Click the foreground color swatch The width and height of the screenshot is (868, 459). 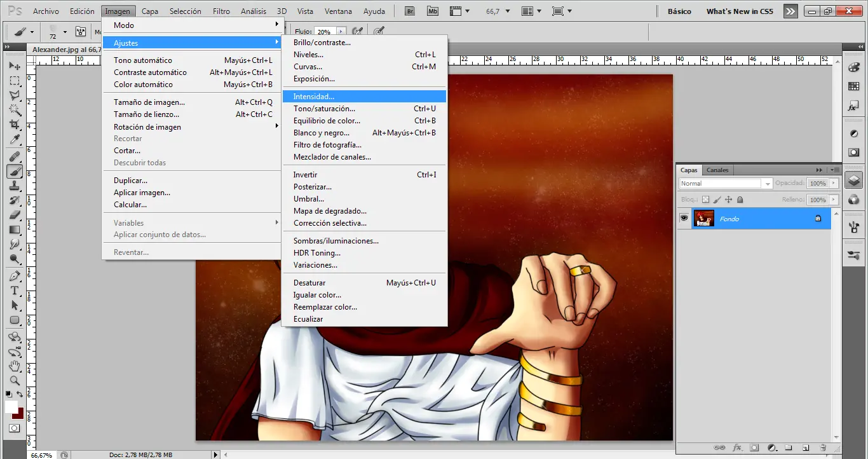tap(11, 406)
